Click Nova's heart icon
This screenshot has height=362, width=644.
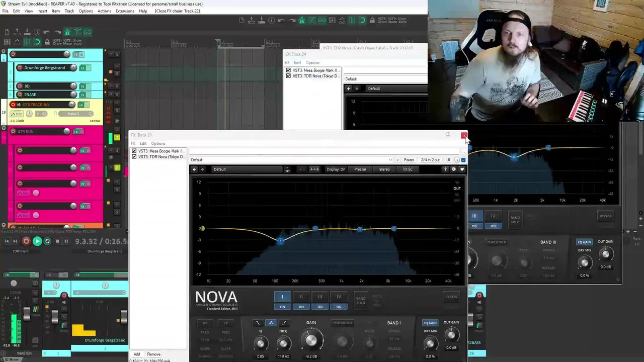(462, 169)
